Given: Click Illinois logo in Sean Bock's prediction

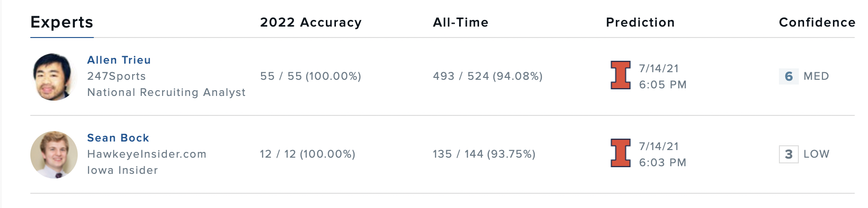Looking at the screenshot, I should click(x=620, y=153).
